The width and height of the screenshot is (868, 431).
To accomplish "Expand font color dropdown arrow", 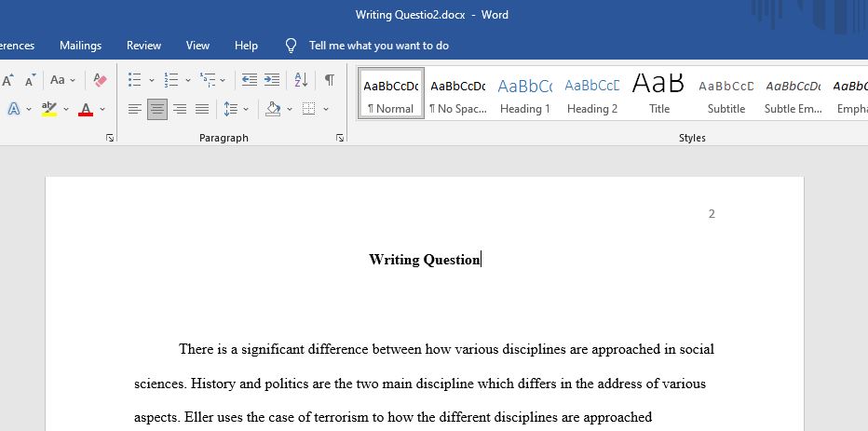I will click(x=102, y=109).
